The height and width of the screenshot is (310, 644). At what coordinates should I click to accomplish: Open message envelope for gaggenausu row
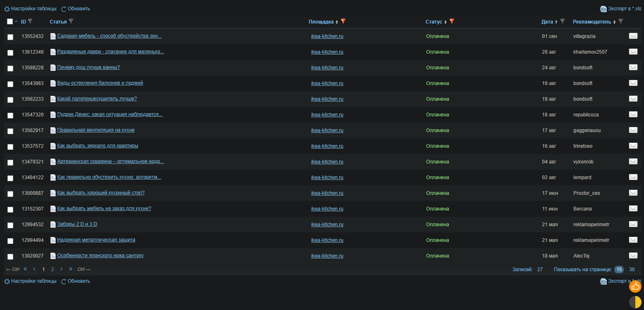pyautogui.click(x=633, y=130)
